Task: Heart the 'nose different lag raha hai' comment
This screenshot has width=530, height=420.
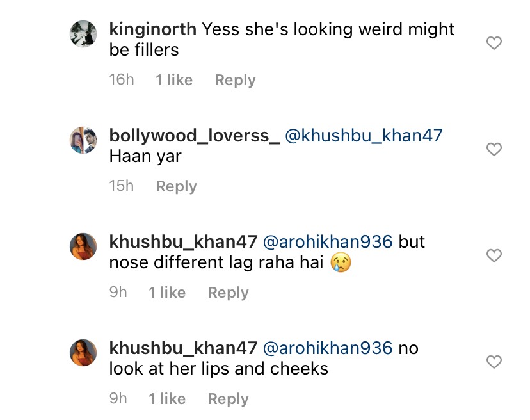Action: (494, 256)
